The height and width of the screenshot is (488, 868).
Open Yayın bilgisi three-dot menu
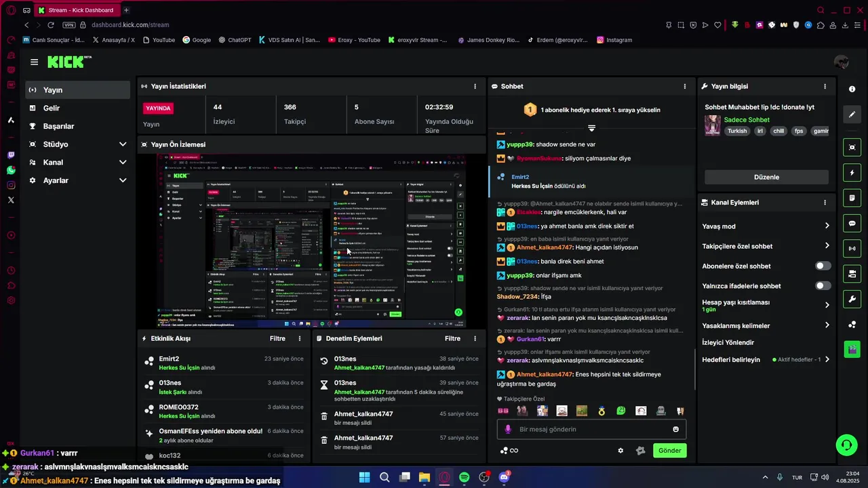pos(825,87)
